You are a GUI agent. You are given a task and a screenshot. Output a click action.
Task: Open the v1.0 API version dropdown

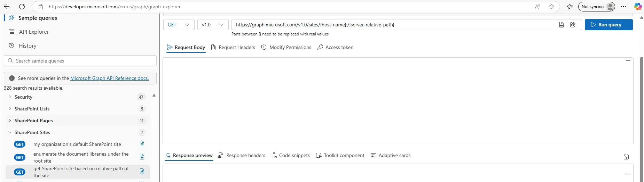click(x=213, y=25)
